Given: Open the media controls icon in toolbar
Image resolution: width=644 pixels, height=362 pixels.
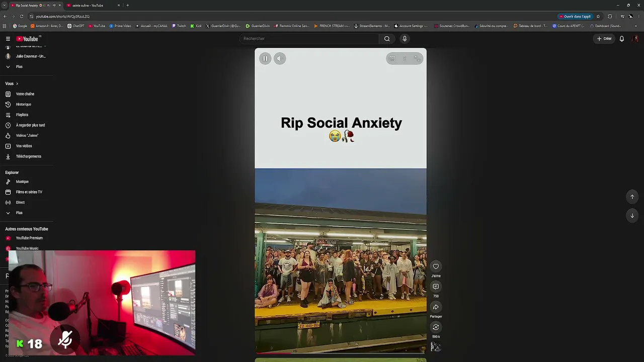Looking at the screenshot, I should pos(622,17).
